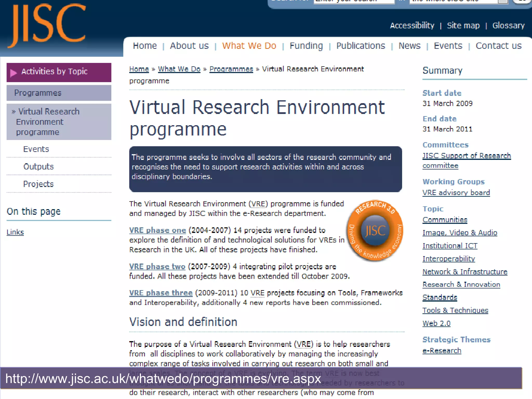Viewport: 532px width, 399px height.
Task: Select the What We Do navigation item
Action: click(x=249, y=46)
